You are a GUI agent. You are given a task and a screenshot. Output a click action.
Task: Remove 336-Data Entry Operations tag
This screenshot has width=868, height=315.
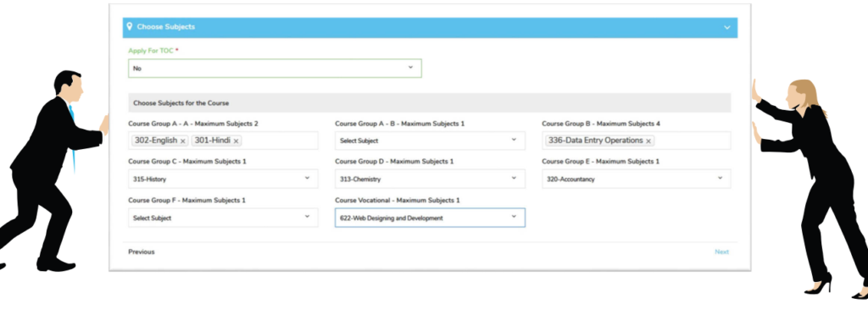click(x=648, y=141)
